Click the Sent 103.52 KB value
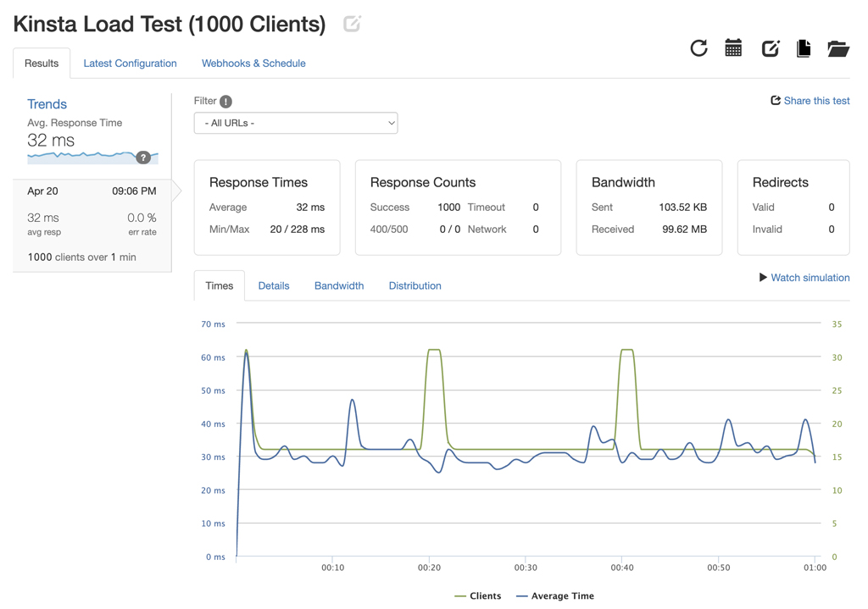 coord(682,207)
